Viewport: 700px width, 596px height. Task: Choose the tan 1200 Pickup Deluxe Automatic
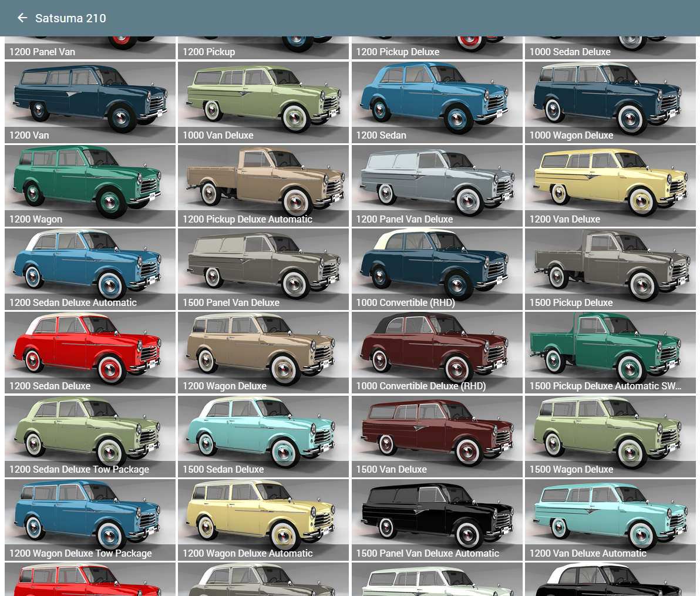pos(264,186)
